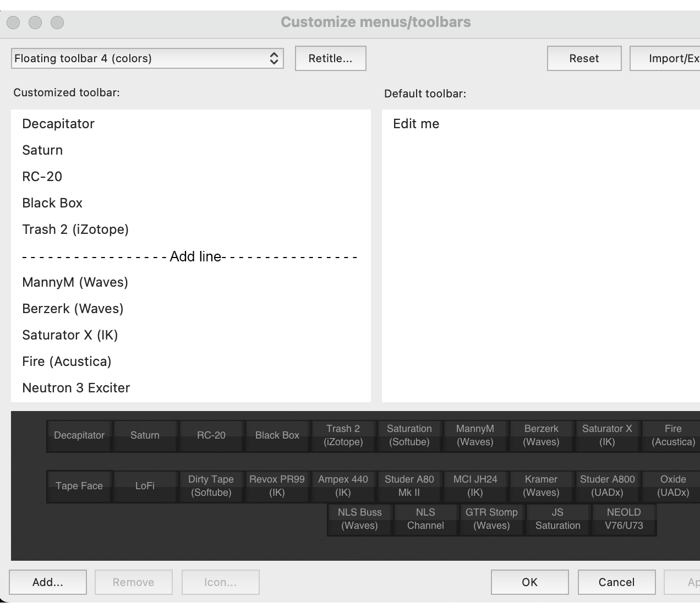Click the Trash 2 (iZotope) preview button
The height and width of the screenshot is (613, 700).
(343, 435)
